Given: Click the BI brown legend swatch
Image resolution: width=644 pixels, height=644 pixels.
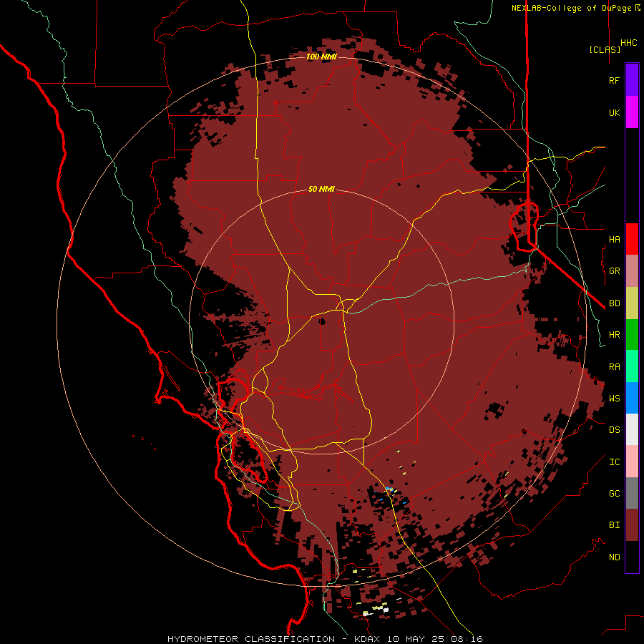Looking at the screenshot, I should 632,525.
